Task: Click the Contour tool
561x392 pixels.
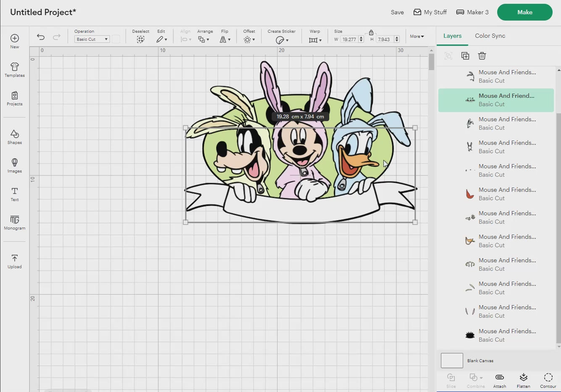Action: coord(548,381)
